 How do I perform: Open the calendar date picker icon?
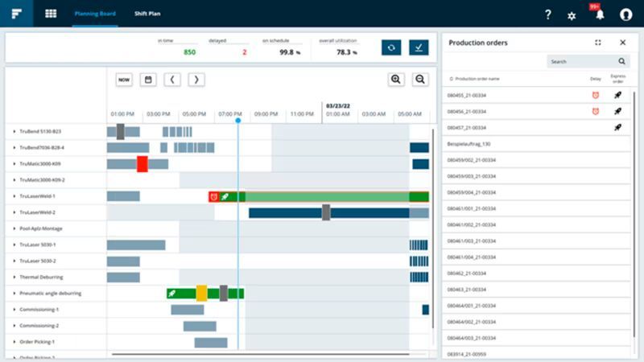click(x=148, y=80)
